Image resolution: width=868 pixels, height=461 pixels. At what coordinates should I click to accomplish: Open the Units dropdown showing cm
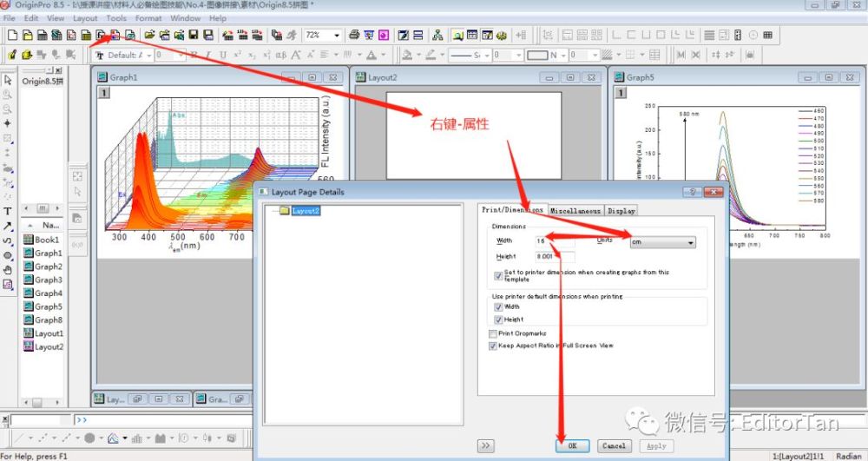[662, 242]
